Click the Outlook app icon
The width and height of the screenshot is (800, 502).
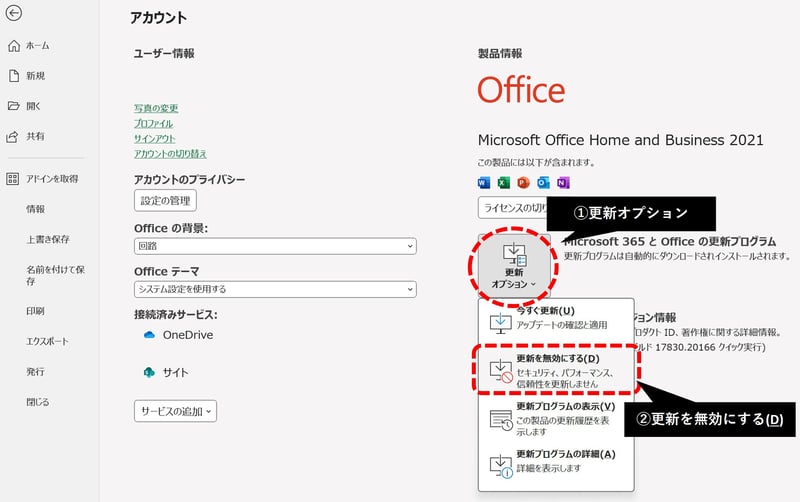[543, 183]
